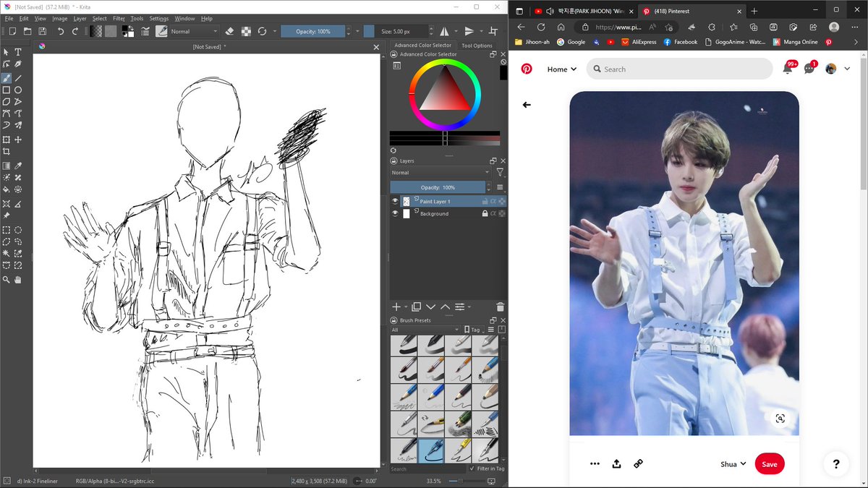Viewport: 868px width, 488px height.
Task: Select the Ellipse tool
Action: [x=18, y=90]
